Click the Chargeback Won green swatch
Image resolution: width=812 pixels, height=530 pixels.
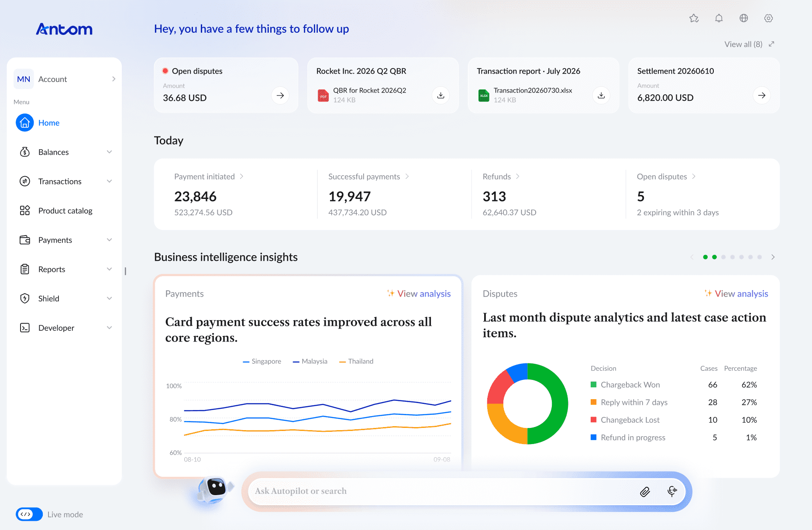(593, 384)
